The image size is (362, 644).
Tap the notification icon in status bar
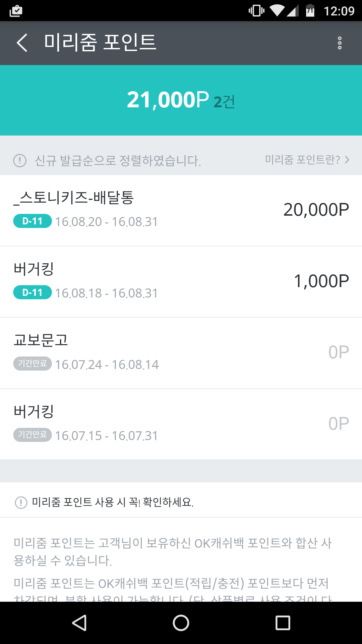[16, 11]
